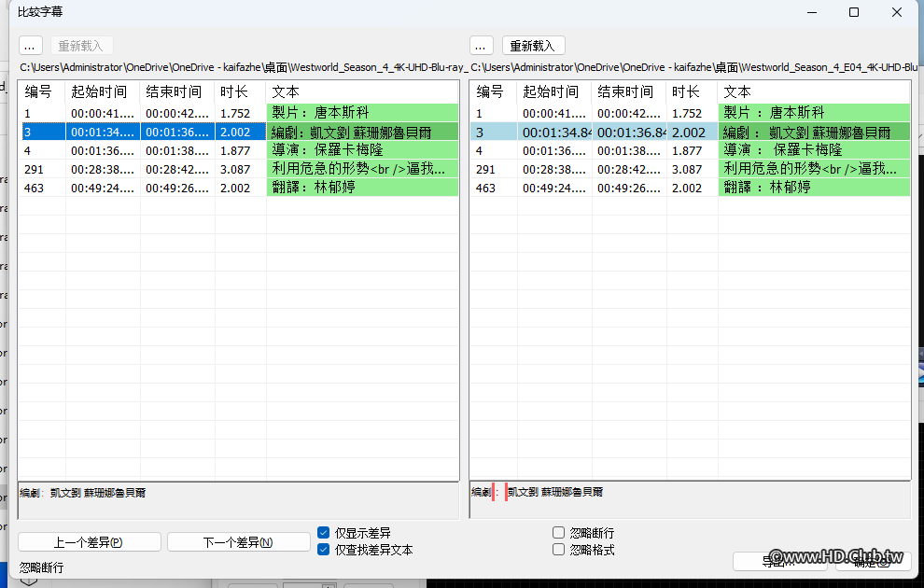Click left table 时长 column header
The image size is (924, 588).
pos(241,91)
